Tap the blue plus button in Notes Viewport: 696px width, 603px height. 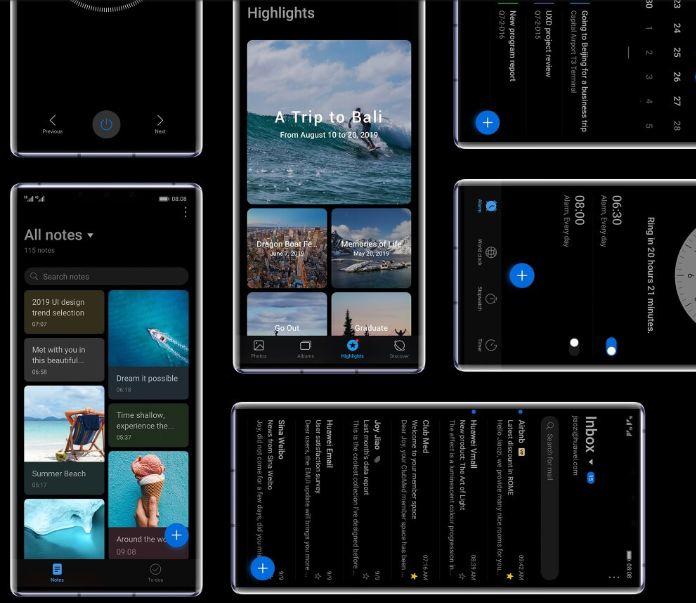pyautogui.click(x=176, y=536)
